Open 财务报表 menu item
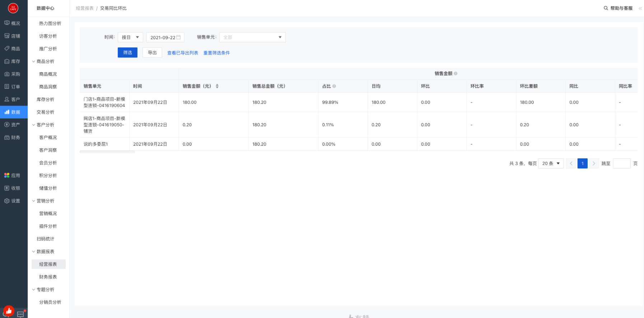Viewport: 644px width, 318px height. click(x=48, y=277)
